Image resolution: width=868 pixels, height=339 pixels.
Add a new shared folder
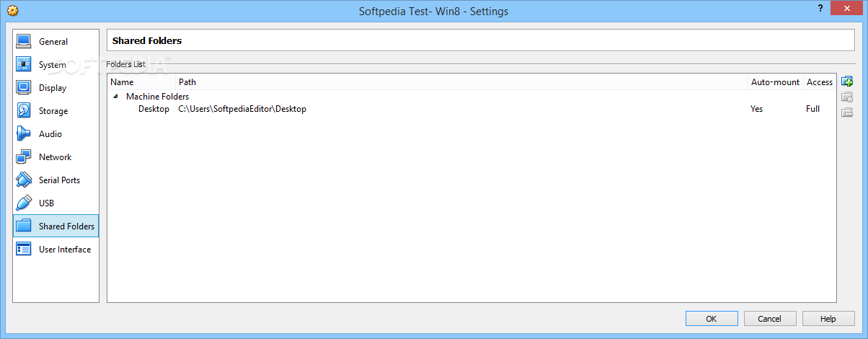click(847, 82)
